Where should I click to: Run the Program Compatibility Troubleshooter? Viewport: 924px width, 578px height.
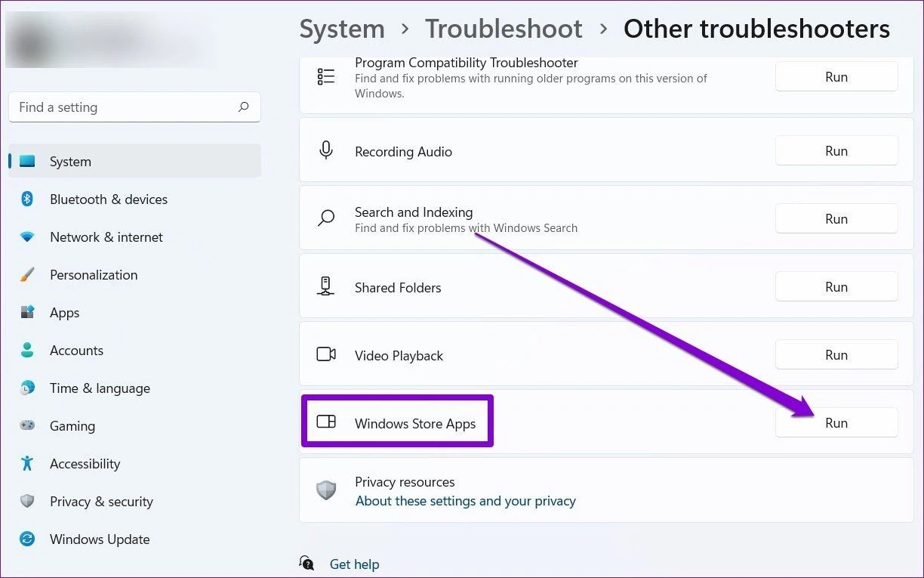tap(836, 77)
